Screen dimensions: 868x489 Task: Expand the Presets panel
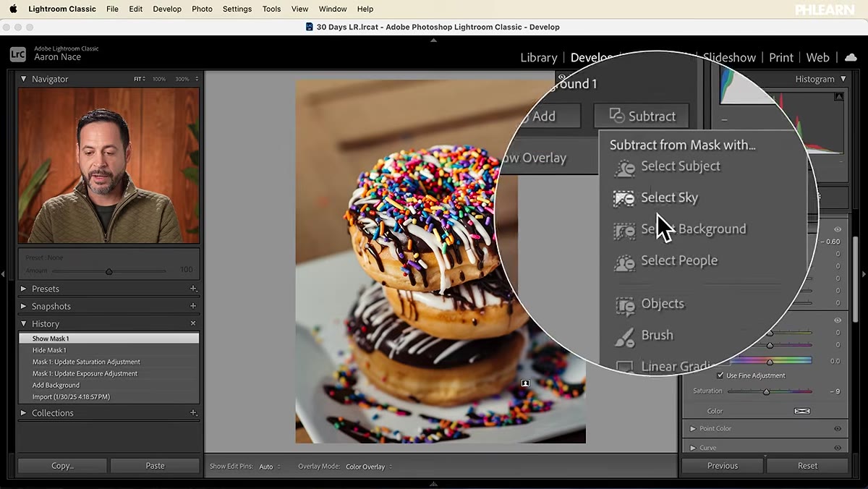point(23,289)
